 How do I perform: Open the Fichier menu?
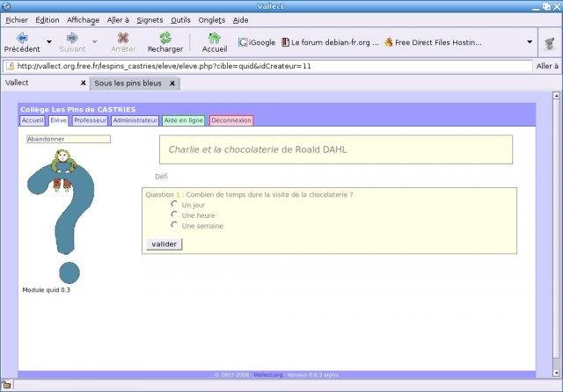point(17,20)
